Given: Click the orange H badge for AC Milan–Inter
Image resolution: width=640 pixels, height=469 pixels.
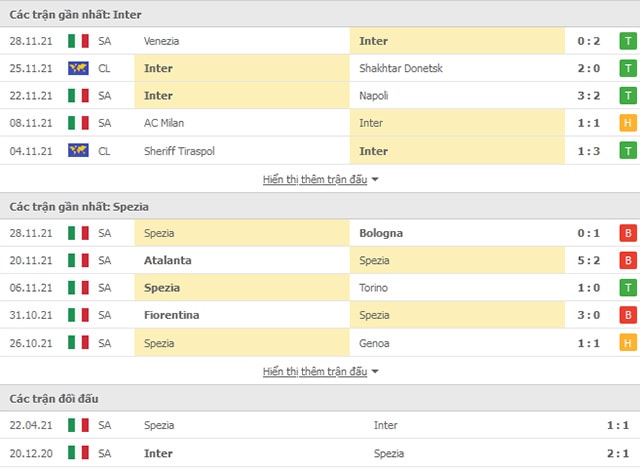Looking at the screenshot, I should 628,123.
